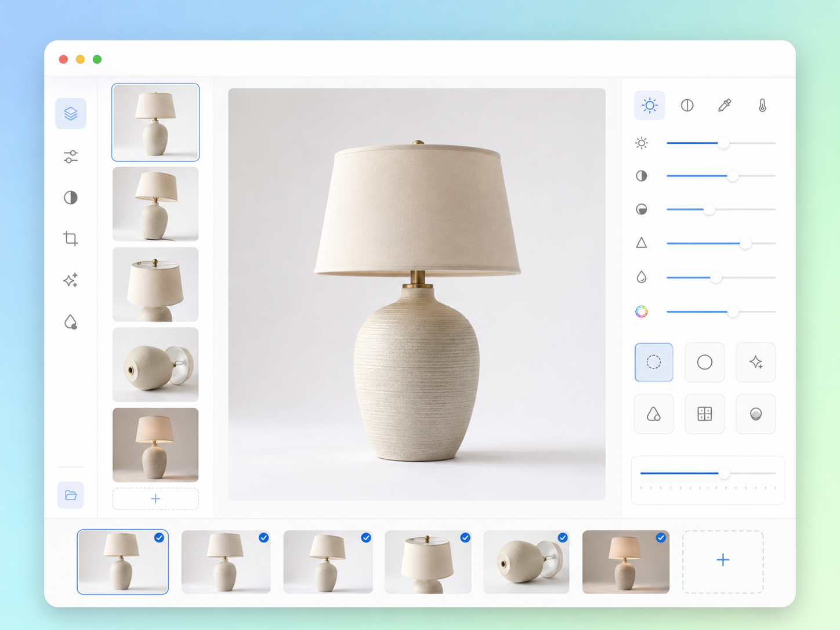
Task: Click the slider beside the bottom-shaded circle icon
Action: click(x=721, y=209)
